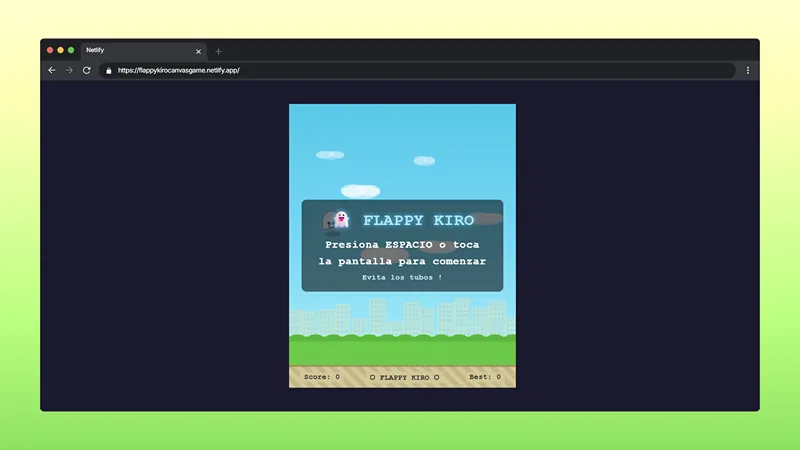
Task: Click the padlock site security icon
Action: click(x=108, y=71)
